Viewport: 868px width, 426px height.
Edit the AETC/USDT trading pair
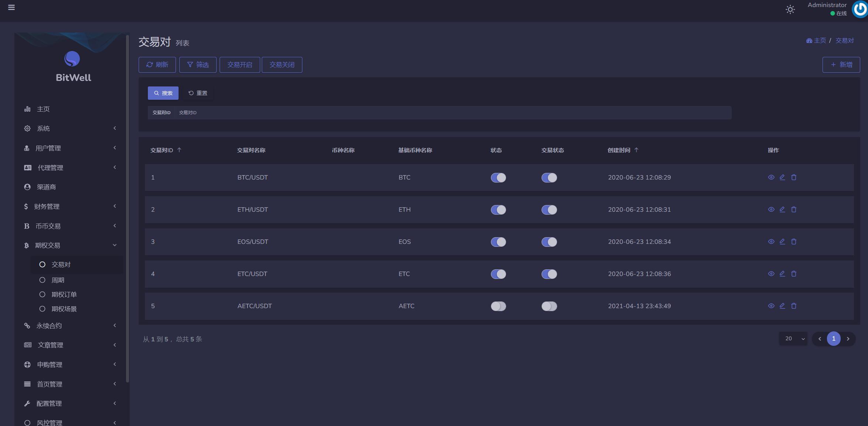click(782, 306)
